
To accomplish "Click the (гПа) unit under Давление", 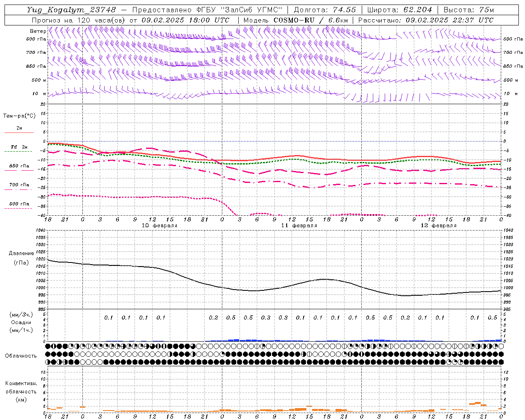I will tap(21, 262).
